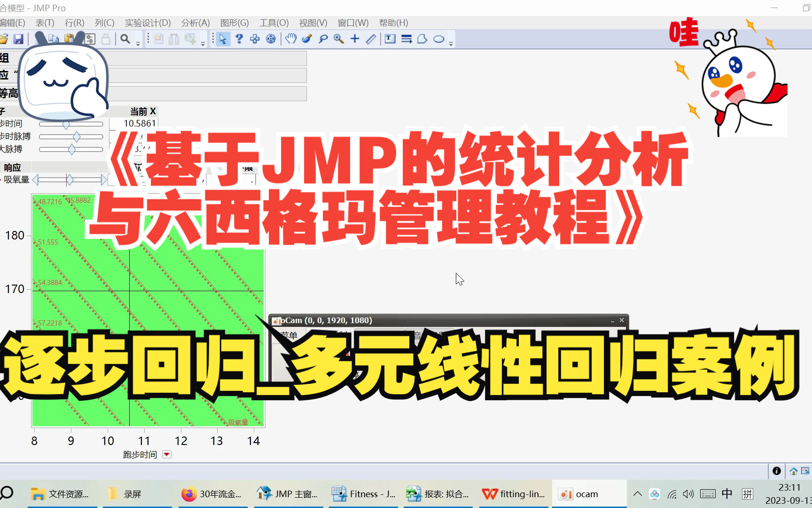Expand the toolbar overflow chevron near the search icon

click(x=137, y=42)
